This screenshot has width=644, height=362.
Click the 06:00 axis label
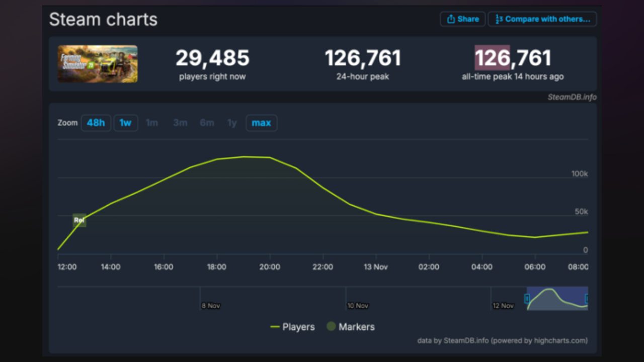pyautogui.click(x=535, y=267)
